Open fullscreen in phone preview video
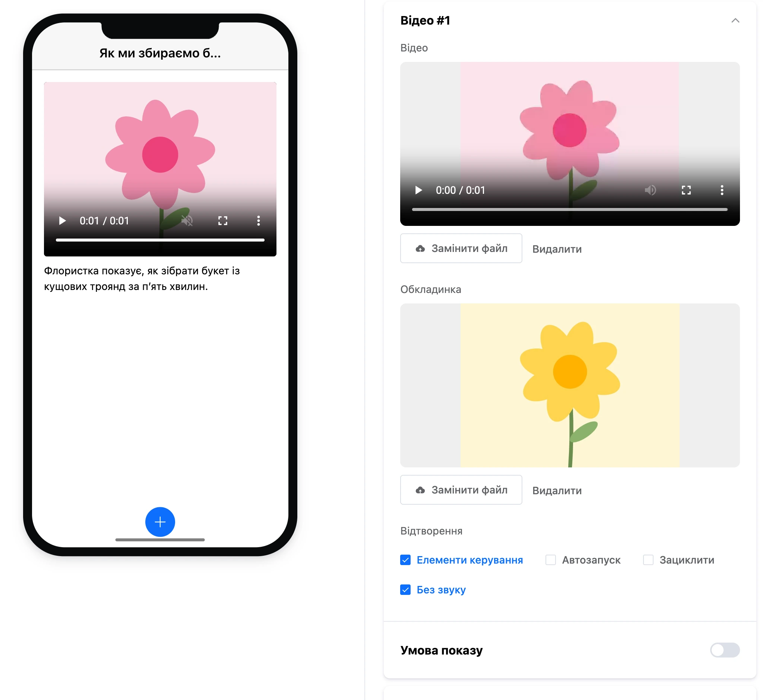Image resolution: width=775 pixels, height=700 pixels. pyautogui.click(x=223, y=221)
